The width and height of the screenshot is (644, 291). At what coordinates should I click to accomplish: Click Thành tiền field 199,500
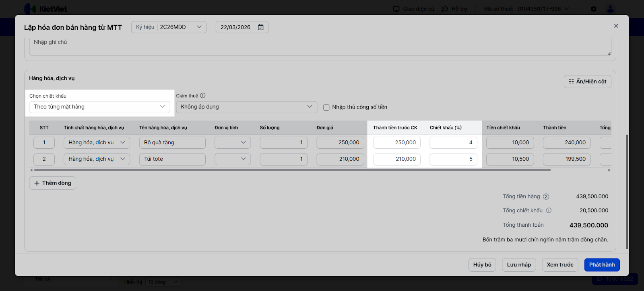pyautogui.click(x=567, y=159)
